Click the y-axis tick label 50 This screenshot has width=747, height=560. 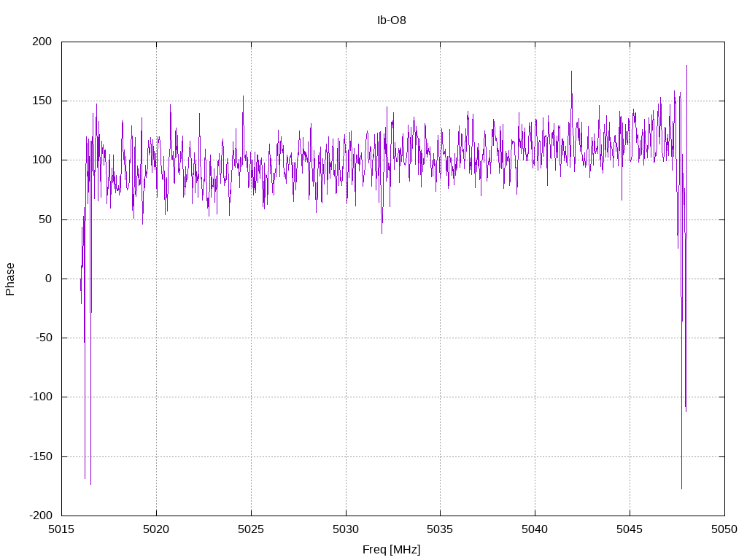(45, 219)
